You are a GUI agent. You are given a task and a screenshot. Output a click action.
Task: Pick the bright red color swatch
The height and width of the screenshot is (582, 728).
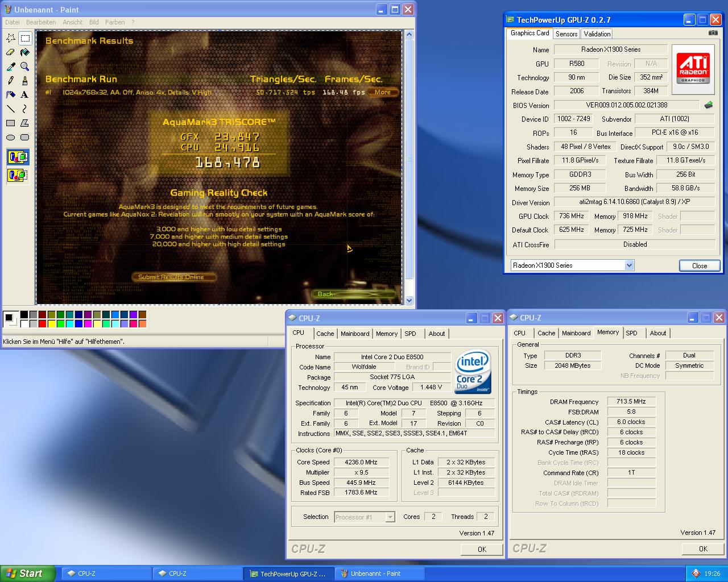click(43, 324)
